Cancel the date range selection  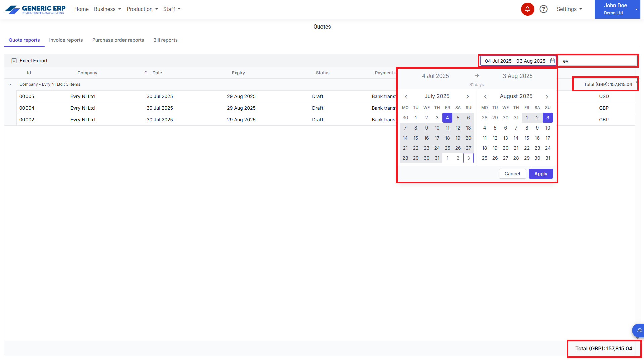coord(512,174)
